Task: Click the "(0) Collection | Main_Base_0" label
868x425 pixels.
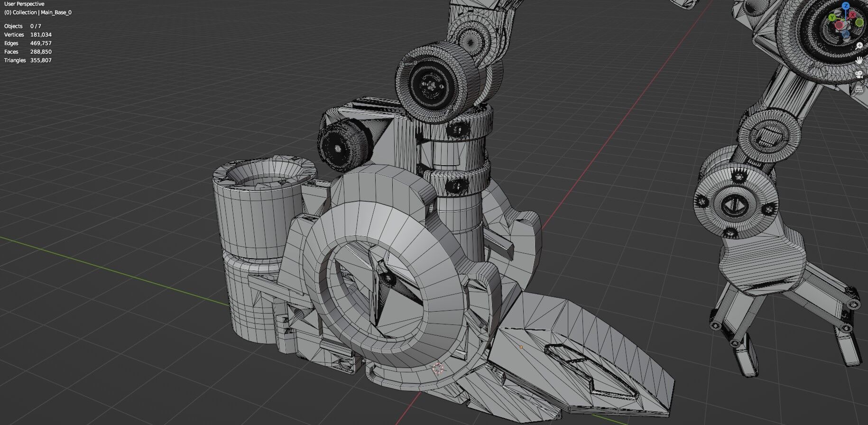Action: pos(38,12)
